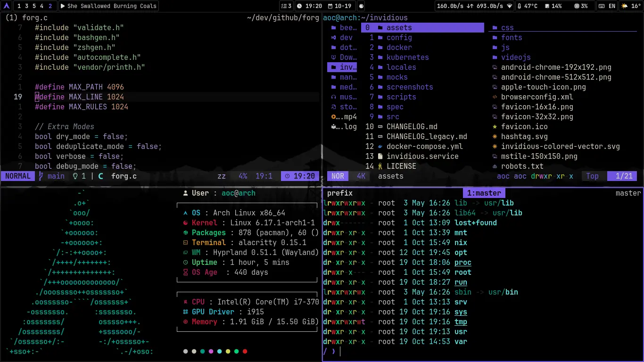Select the highlighted assets folder row

(x=423, y=28)
